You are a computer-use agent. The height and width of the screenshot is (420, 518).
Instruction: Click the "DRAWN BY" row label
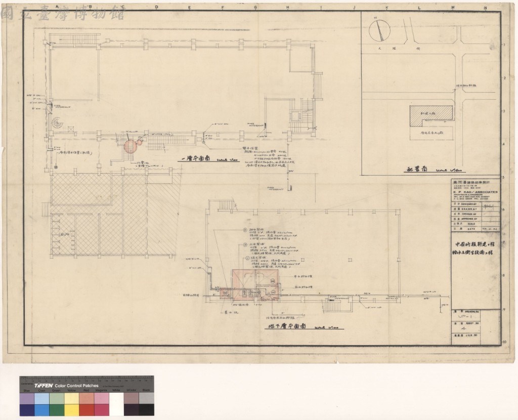tap(469, 209)
